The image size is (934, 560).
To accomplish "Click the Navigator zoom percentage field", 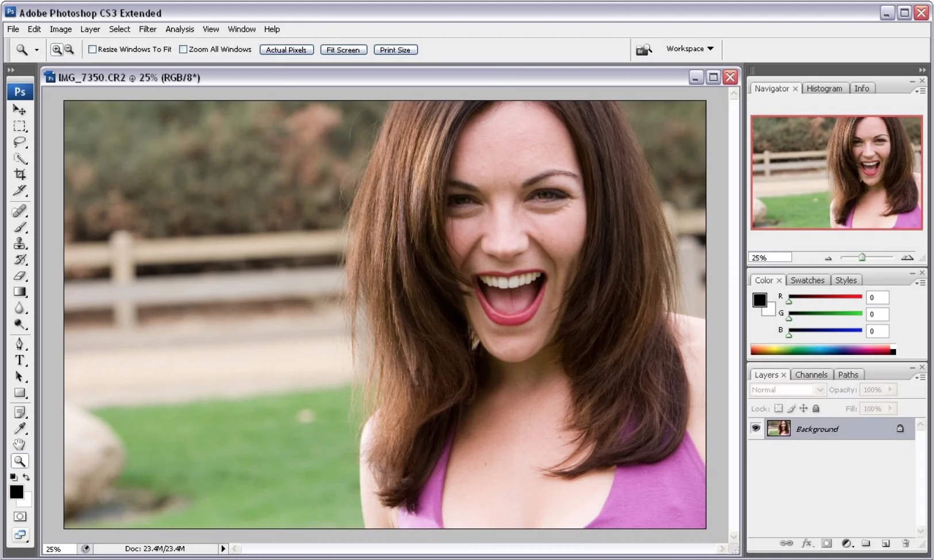I will tap(770, 258).
